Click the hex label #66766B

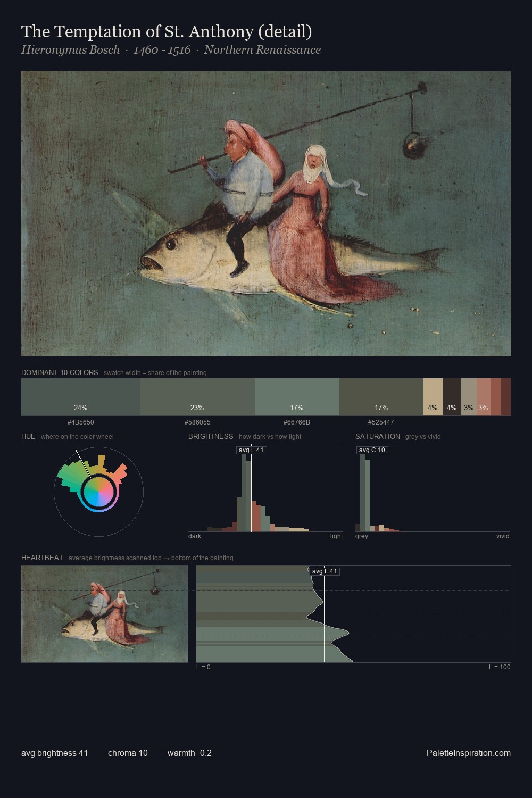click(x=297, y=422)
